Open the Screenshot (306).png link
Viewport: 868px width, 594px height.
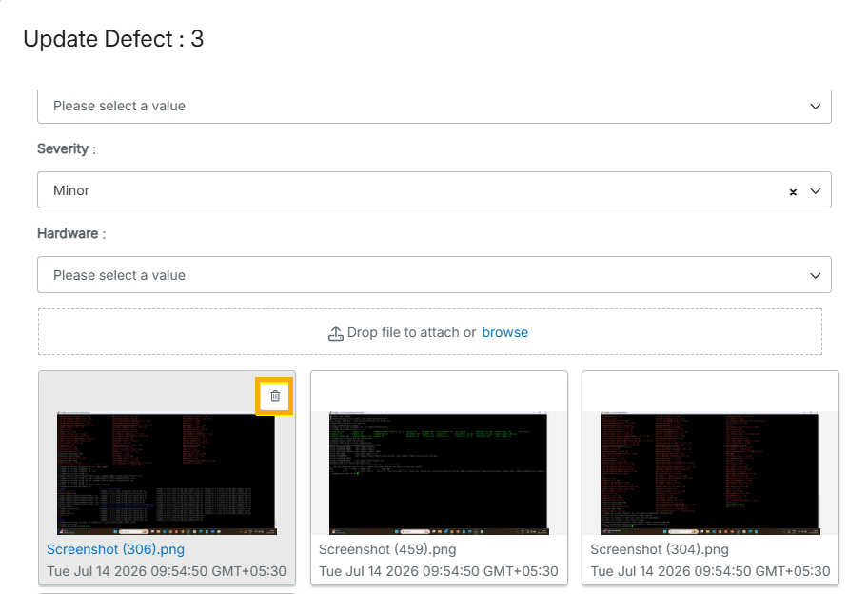click(115, 549)
